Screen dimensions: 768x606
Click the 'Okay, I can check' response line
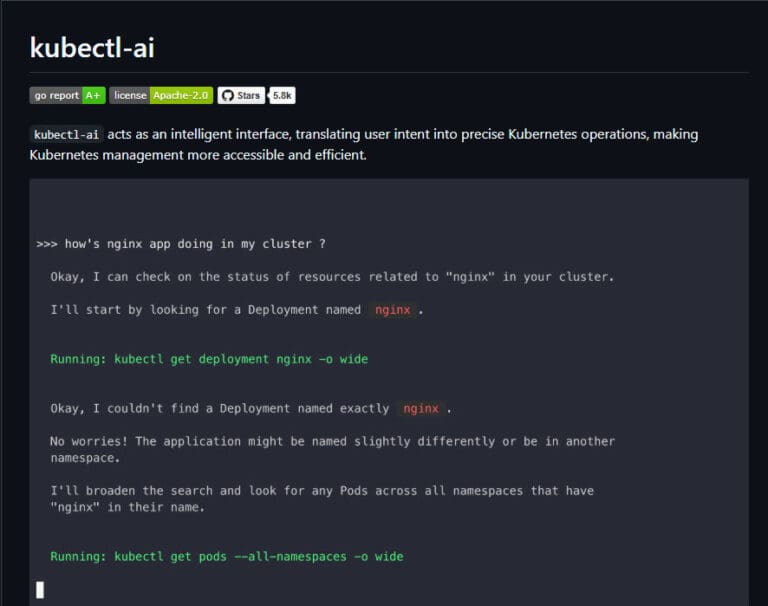click(332, 277)
